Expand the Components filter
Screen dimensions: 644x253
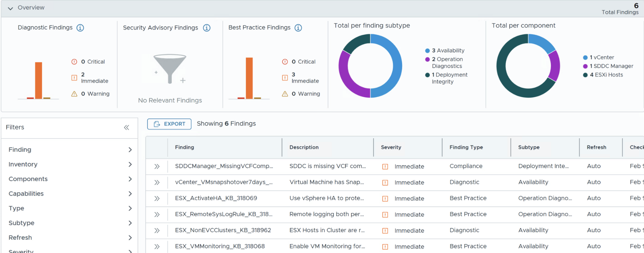point(130,179)
